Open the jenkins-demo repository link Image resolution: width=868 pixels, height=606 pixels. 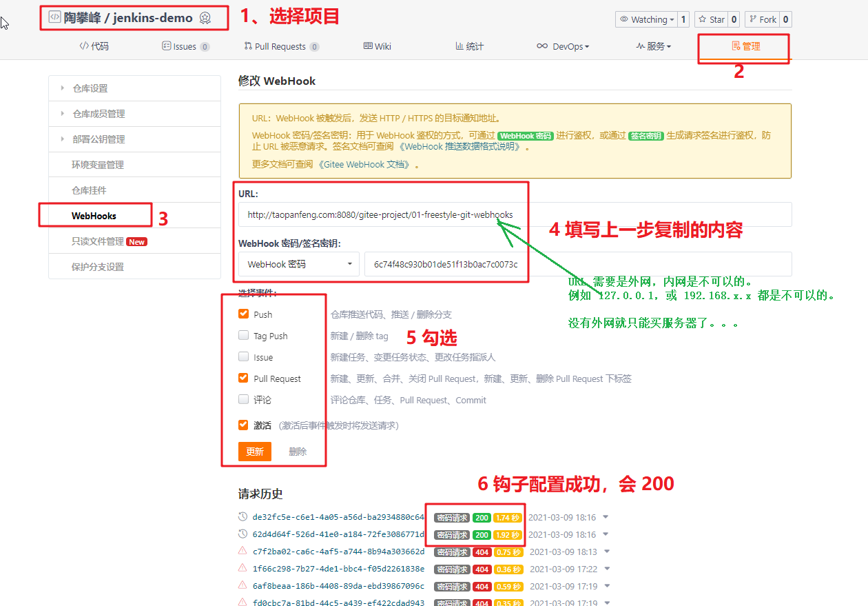coord(153,18)
